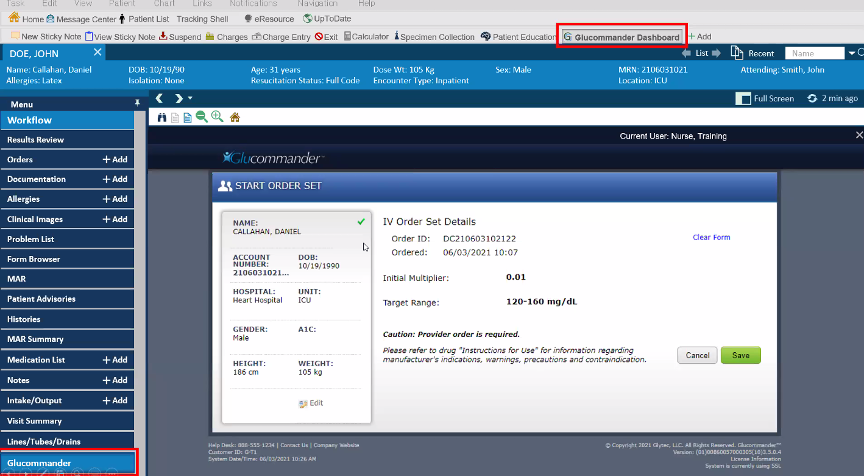
Task: Click the brown home icon in viewer toolbar
Action: coord(235,117)
